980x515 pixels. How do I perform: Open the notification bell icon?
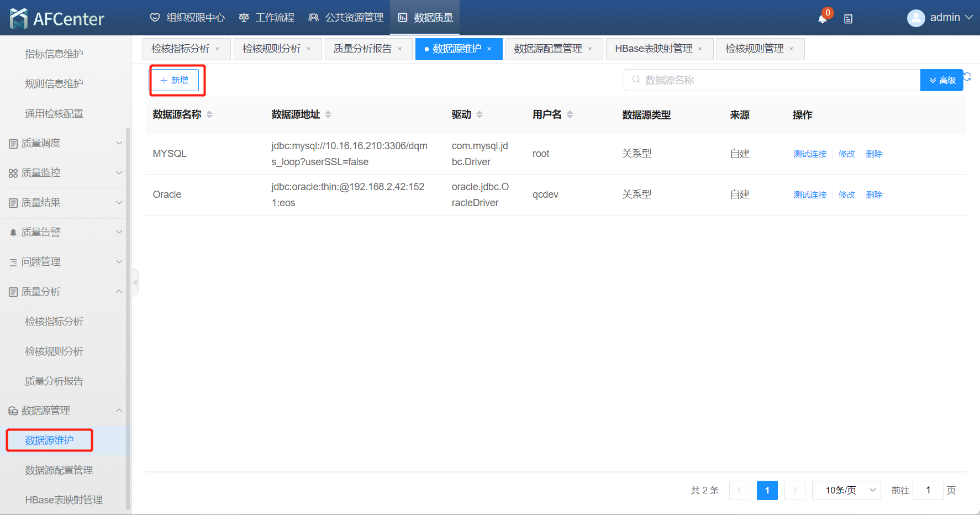[x=822, y=19]
